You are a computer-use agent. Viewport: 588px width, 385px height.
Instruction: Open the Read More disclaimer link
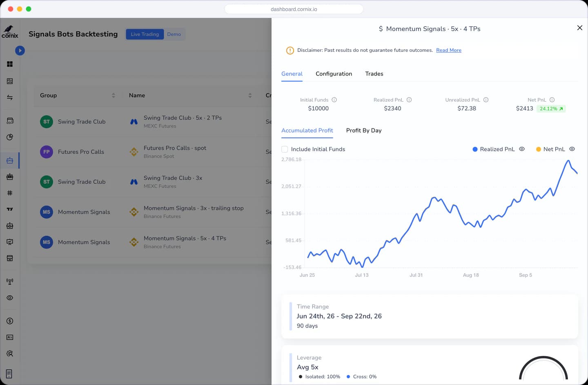pyautogui.click(x=449, y=50)
